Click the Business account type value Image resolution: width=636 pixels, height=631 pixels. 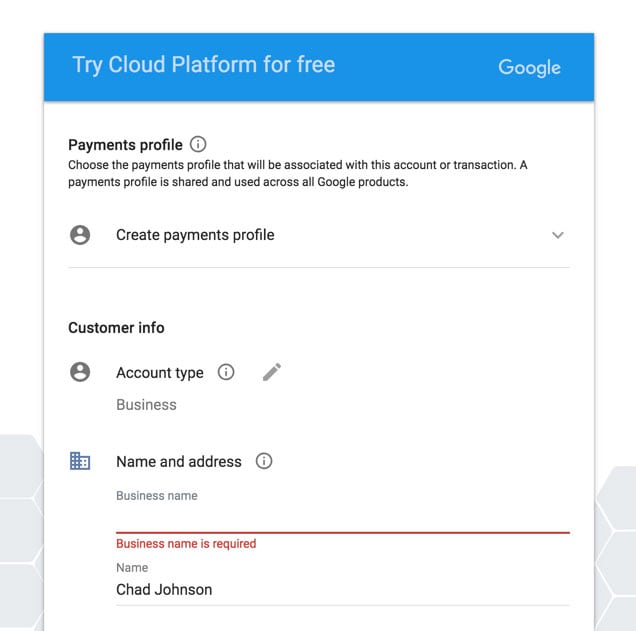(x=146, y=405)
